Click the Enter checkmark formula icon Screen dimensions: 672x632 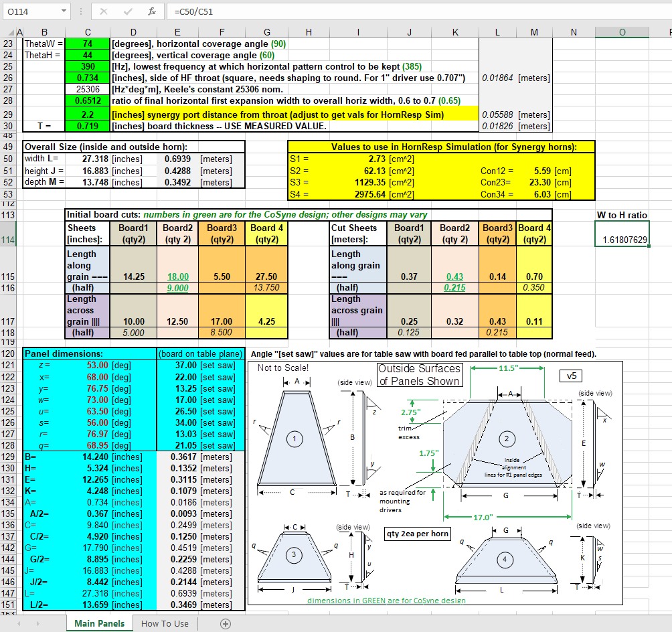pos(127,11)
